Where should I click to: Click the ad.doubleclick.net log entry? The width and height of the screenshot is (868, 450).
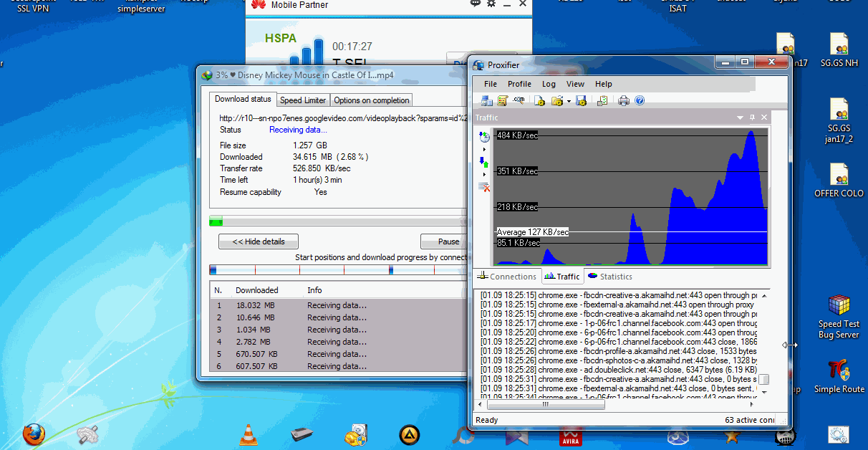point(619,370)
